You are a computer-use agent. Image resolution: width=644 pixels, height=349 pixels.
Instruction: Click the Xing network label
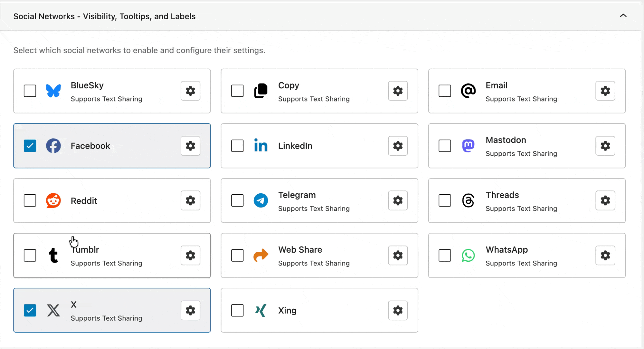[287, 310]
